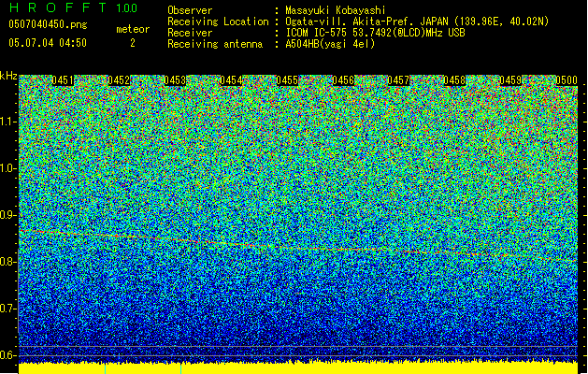
Task: Click the Observer field label
Action: point(190,10)
